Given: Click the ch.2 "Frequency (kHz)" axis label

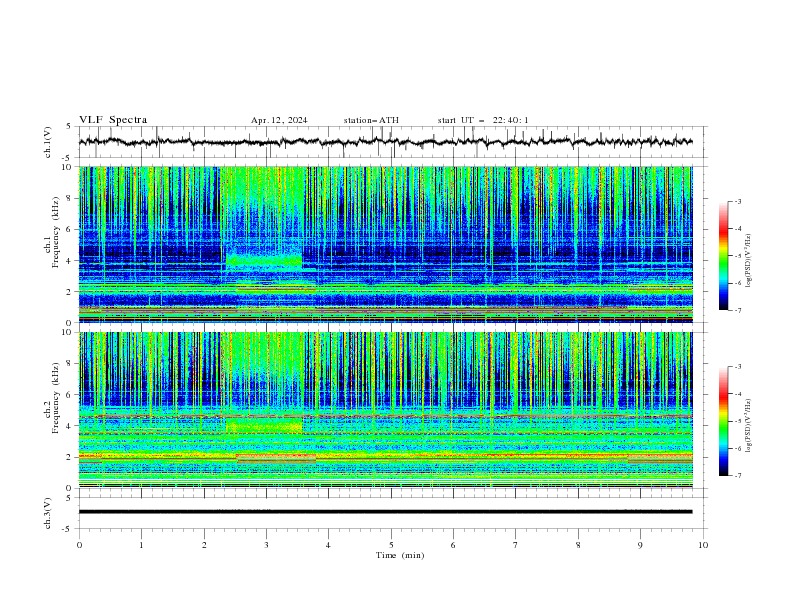Looking at the screenshot, I should tap(56, 397).
